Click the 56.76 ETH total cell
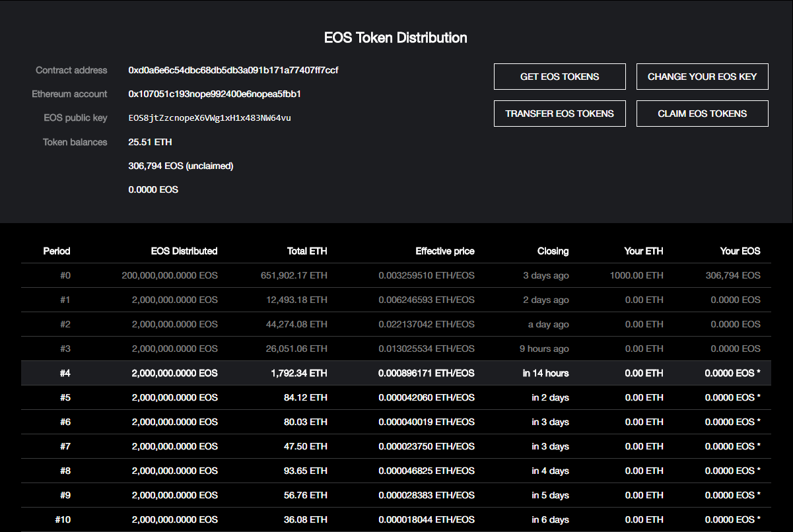 pos(306,495)
